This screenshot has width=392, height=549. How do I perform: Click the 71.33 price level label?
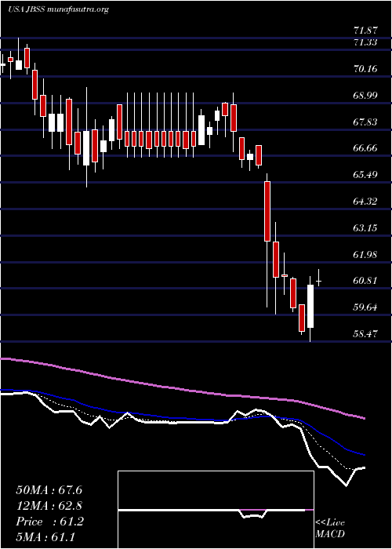365,42
